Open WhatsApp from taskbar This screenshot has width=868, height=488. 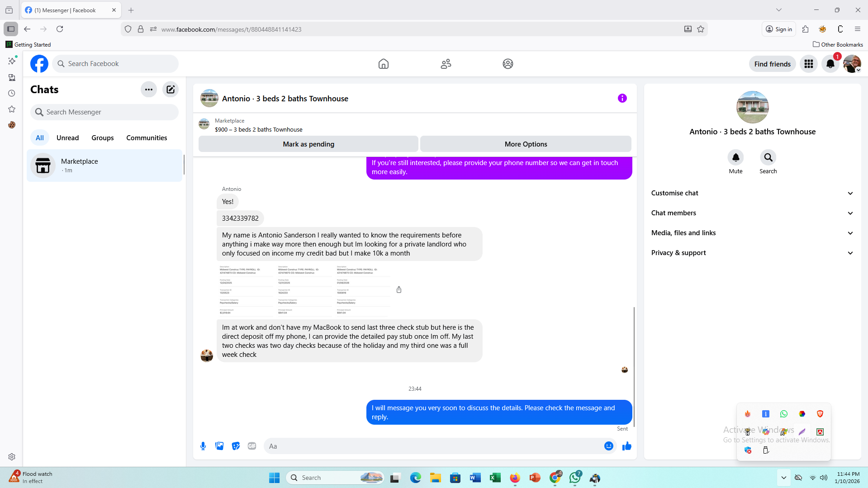[x=575, y=478]
